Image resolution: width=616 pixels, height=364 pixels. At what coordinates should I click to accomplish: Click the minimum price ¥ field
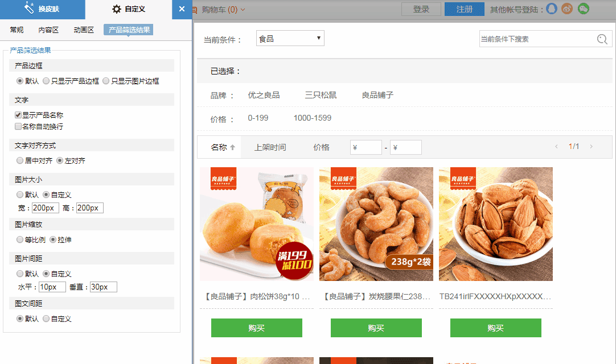(366, 147)
